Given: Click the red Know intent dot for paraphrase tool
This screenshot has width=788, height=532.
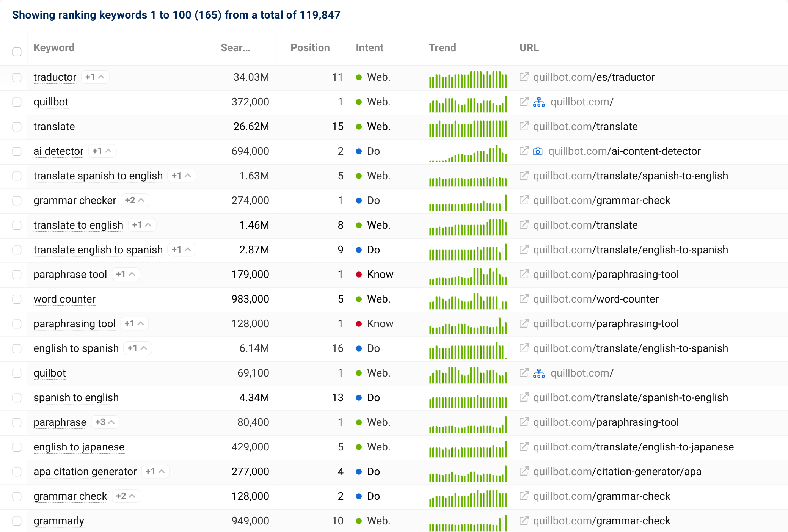Looking at the screenshot, I should [x=359, y=275].
